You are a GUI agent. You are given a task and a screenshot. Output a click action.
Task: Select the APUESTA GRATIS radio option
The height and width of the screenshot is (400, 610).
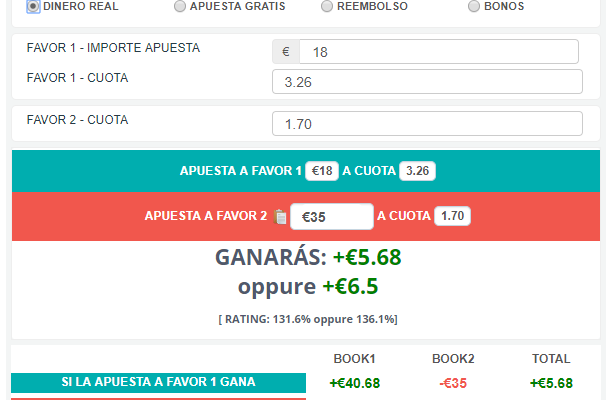(x=180, y=6)
